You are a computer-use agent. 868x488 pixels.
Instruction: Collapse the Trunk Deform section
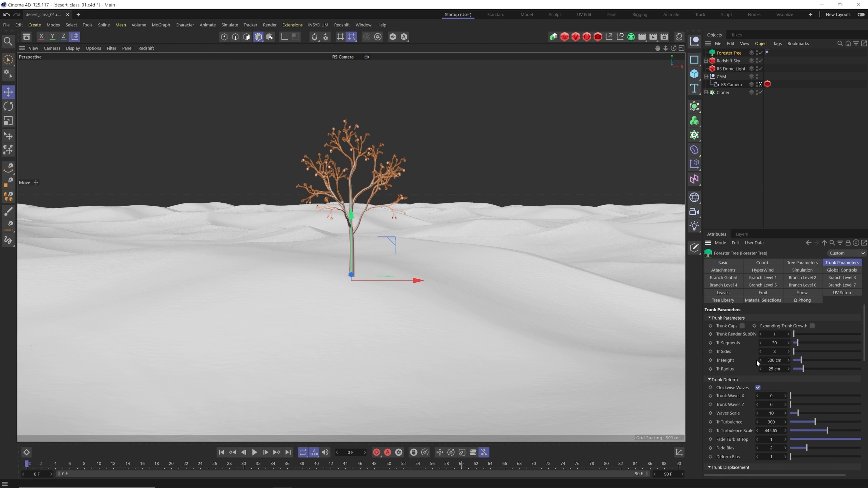point(709,379)
